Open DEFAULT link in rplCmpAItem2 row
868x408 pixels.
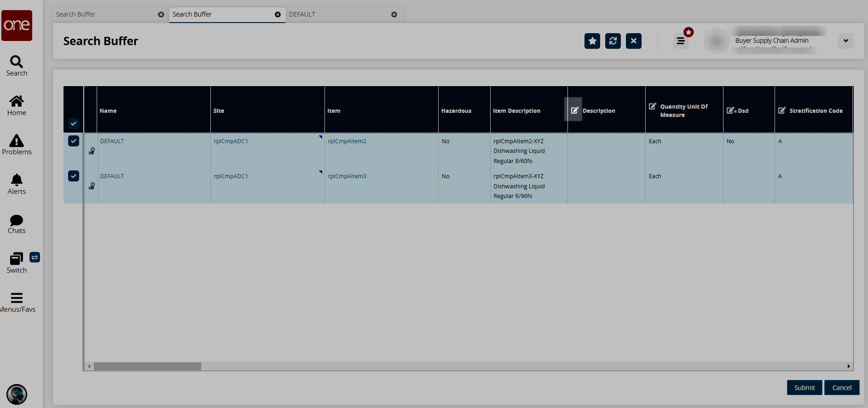click(x=112, y=141)
